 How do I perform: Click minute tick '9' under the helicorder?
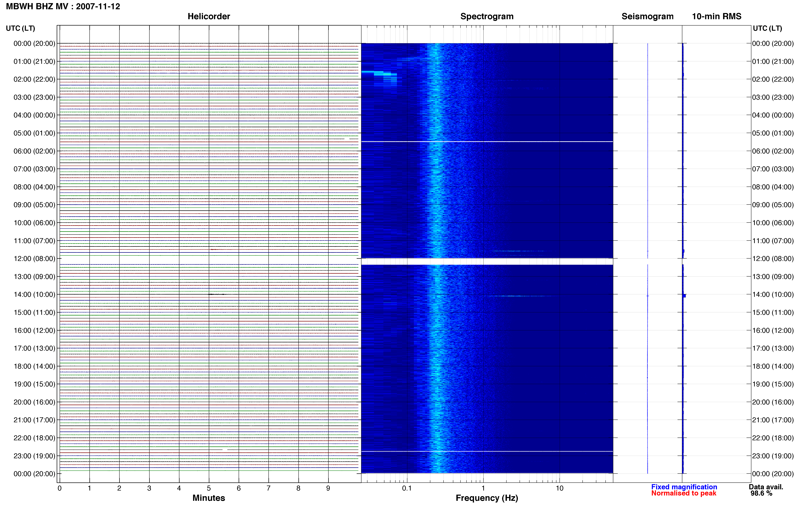328,488
